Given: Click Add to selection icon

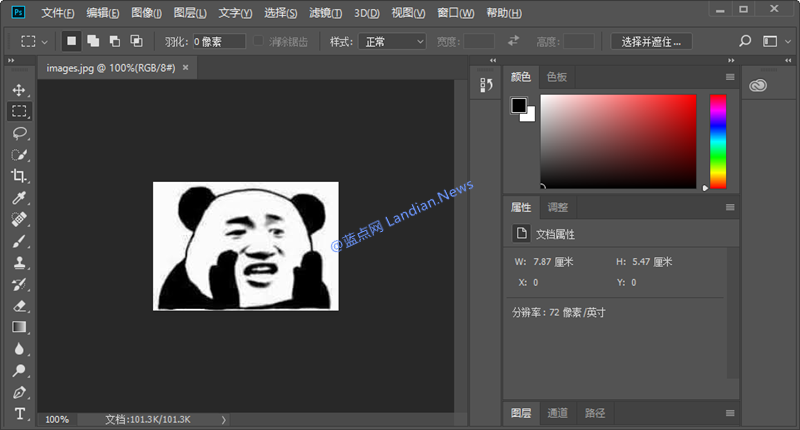Looking at the screenshot, I should (93, 41).
